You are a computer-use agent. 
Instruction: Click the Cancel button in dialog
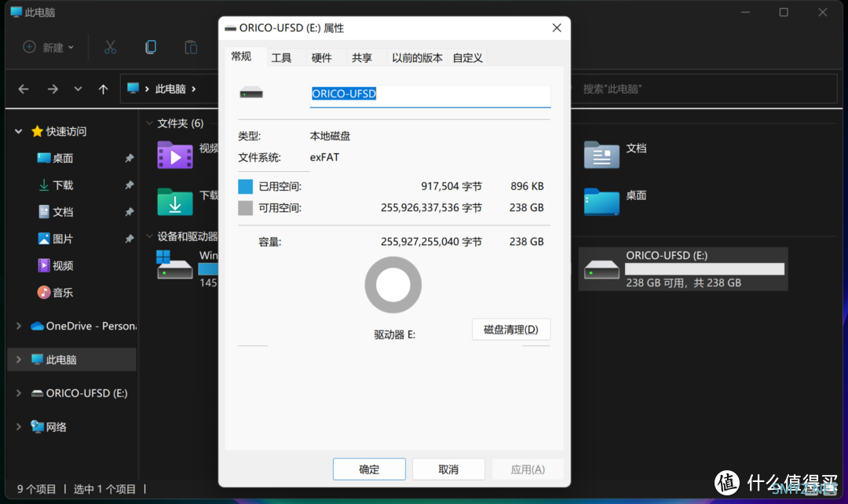point(448,469)
